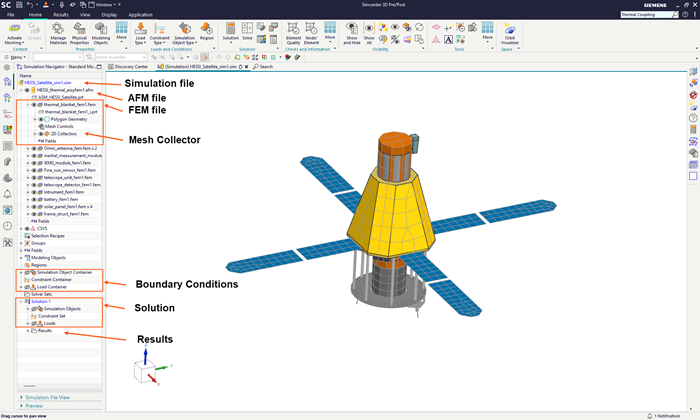Toggle visibility eye of CSYS
The width and height of the screenshot is (700, 420).
point(27,229)
